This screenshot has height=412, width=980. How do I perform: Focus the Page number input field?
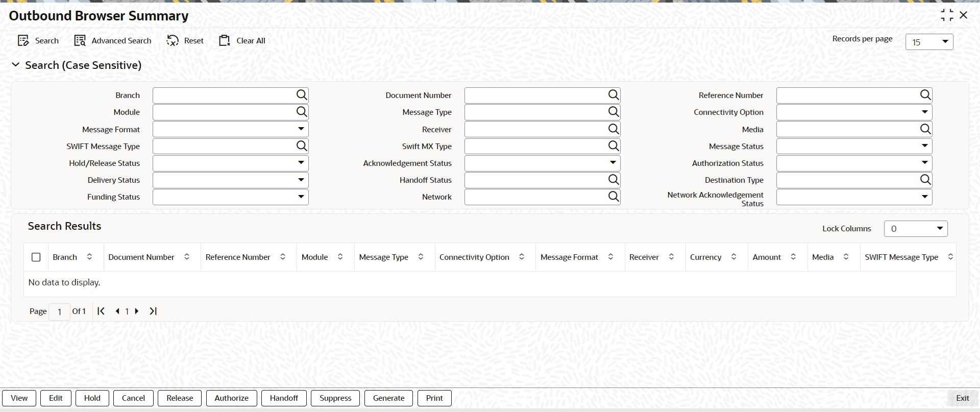point(59,311)
